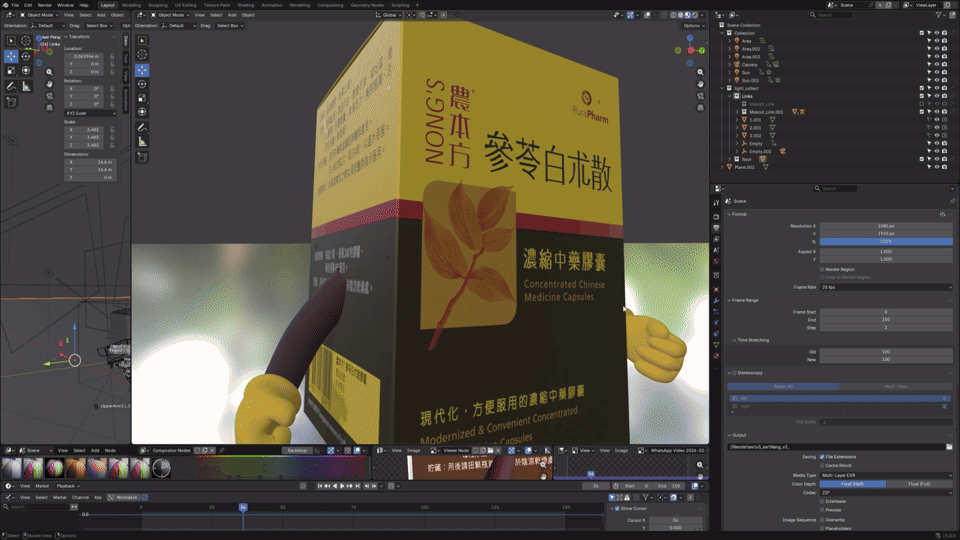Select the Move tool in main viewport toolbar

pyautogui.click(x=142, y=70)
